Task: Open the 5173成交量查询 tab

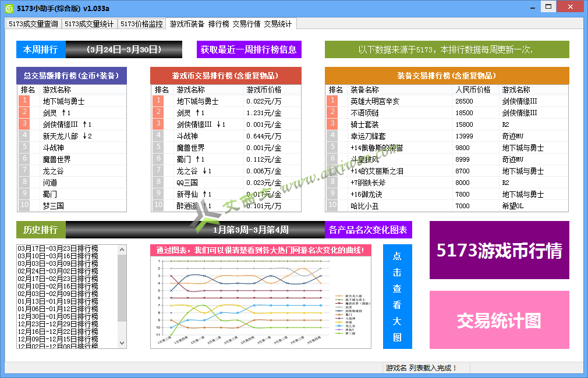Action: coord(33,24)
